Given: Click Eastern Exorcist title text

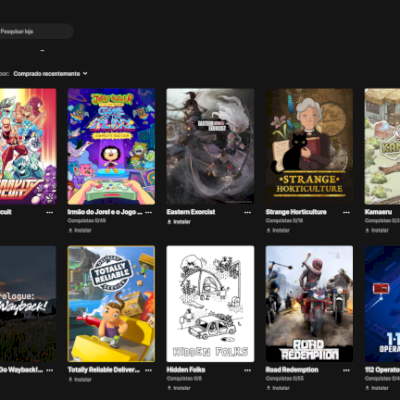Looking at the screenshot, I should (x=191, y=212).
